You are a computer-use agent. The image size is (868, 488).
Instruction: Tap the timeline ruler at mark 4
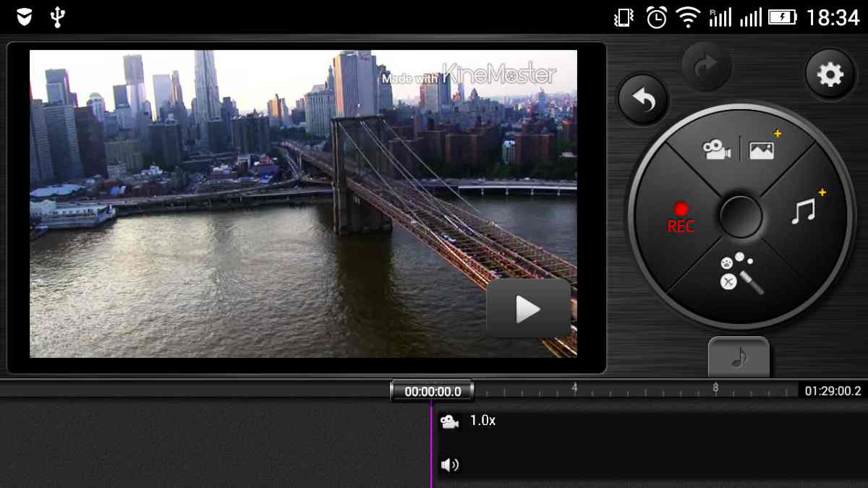click(x=574, y=389)
